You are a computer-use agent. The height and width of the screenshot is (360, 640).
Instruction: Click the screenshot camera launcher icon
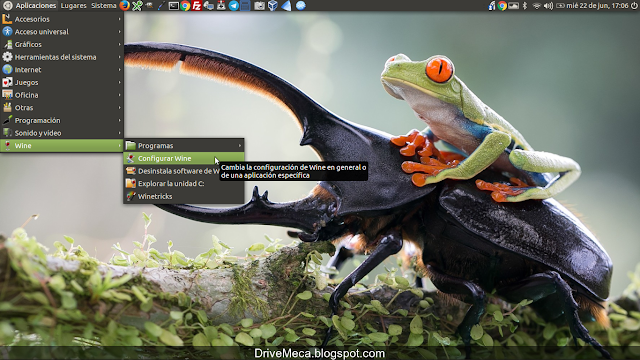[x=259, y=6]
